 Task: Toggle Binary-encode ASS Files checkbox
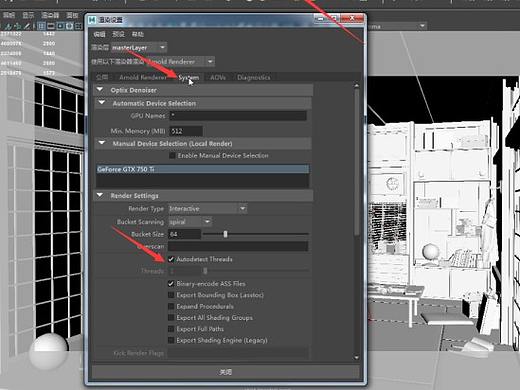[x=171, y=284]
